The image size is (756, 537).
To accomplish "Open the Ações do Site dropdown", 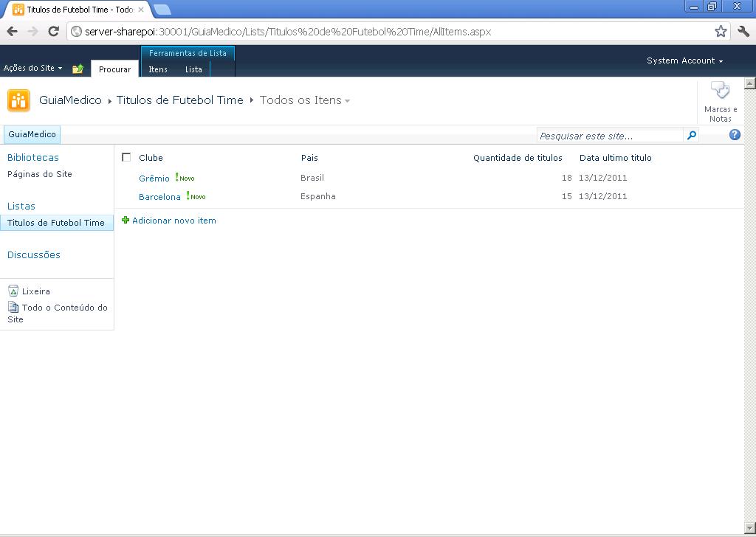I will [x=32, y=67].
